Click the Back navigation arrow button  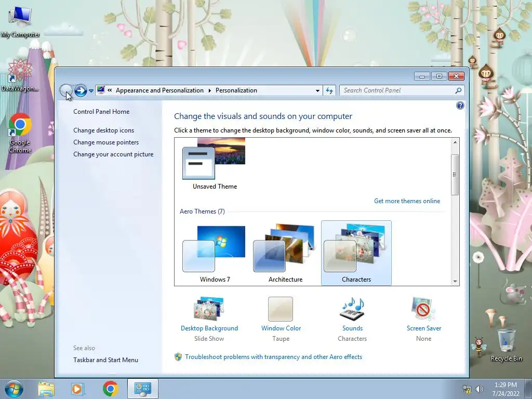coord(66,90)
